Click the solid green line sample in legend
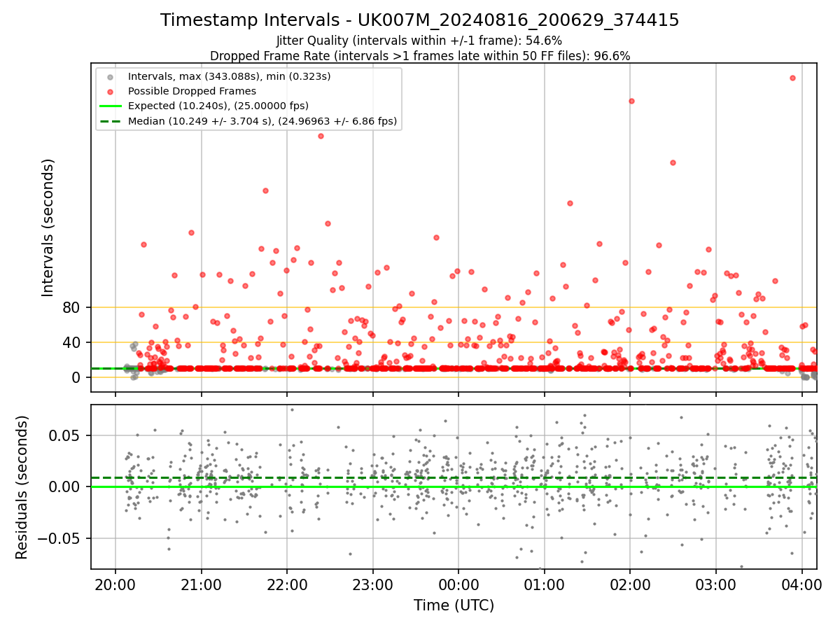This screenshot has height=630, width=840. 111,106
